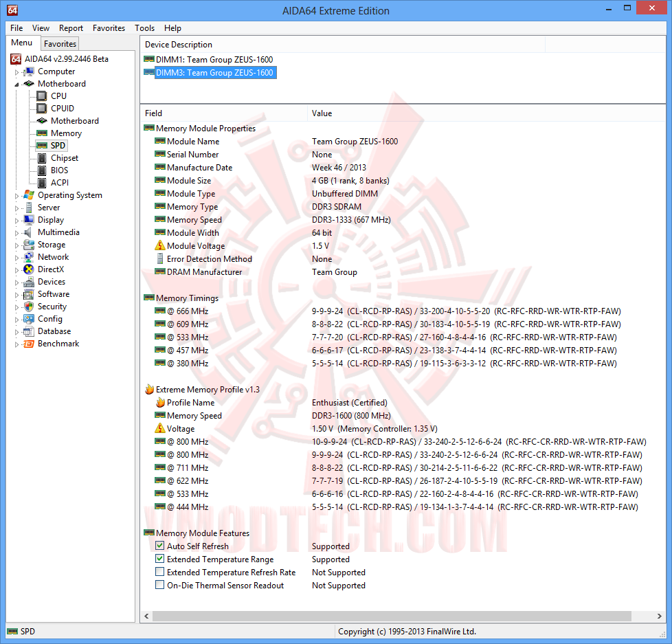Click the Extreme Memory Profile flame icon

pyautogui.click(x=149, y=389)
